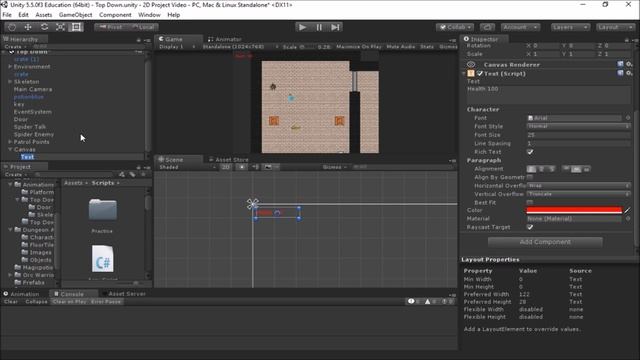The width and height of the screenshot is (640, 360).
Task: Select the Move tool
Action: pyautogui.click(x=28, y=27)
